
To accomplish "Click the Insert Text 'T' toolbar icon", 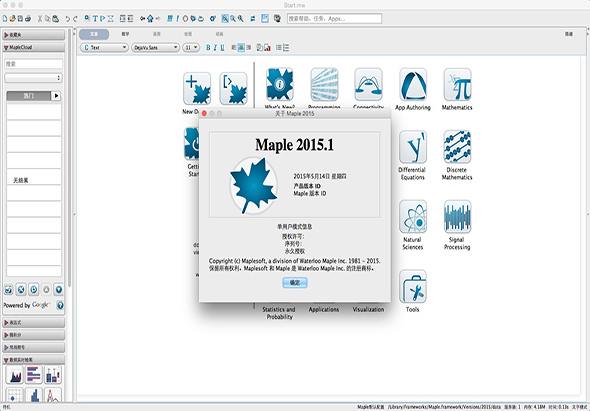I will [95, 18].
